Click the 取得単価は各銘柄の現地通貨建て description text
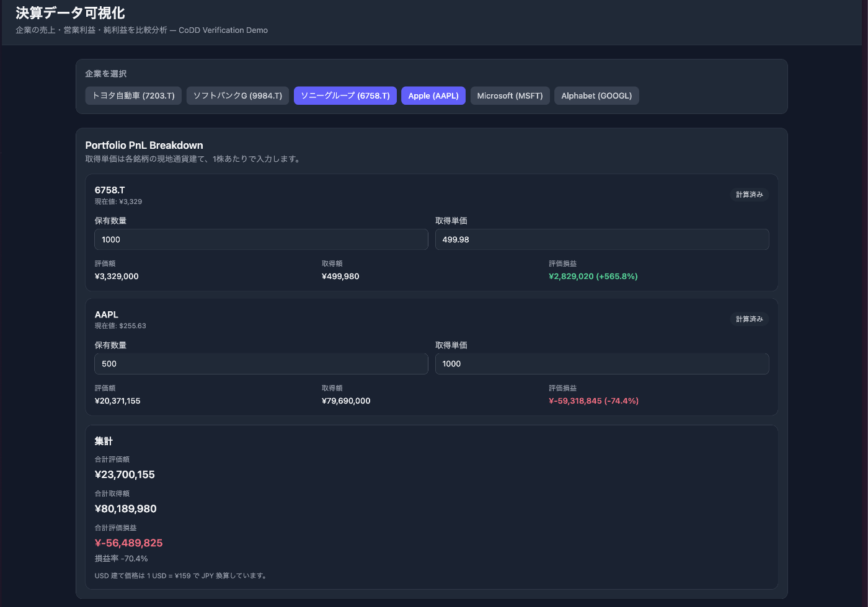Image resolution: width=868 pixels, height=607 pixels. (193, 159)
